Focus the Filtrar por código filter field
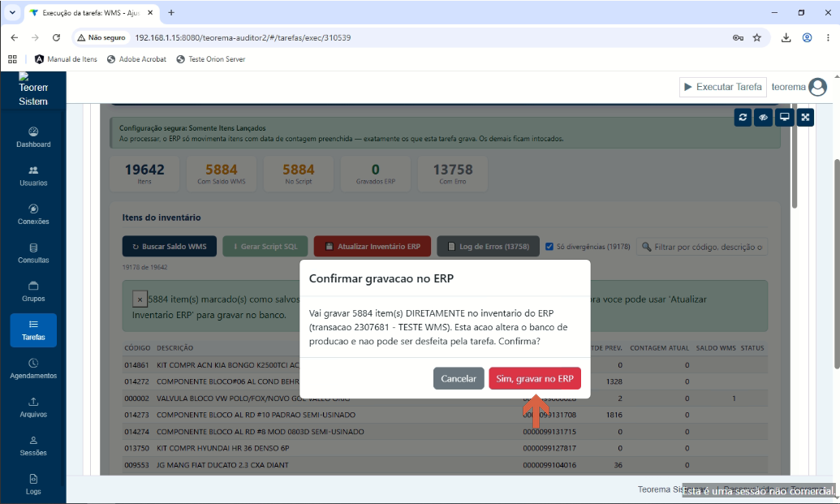 coord(702,247)
